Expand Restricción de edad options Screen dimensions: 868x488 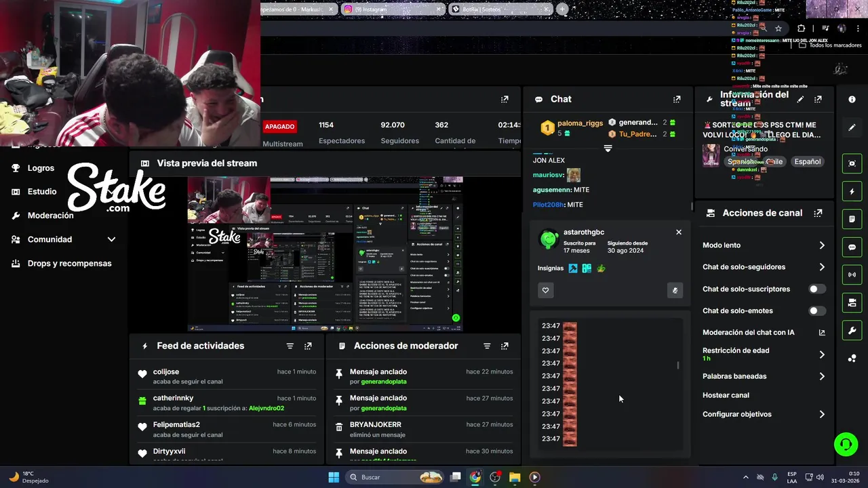822,354
